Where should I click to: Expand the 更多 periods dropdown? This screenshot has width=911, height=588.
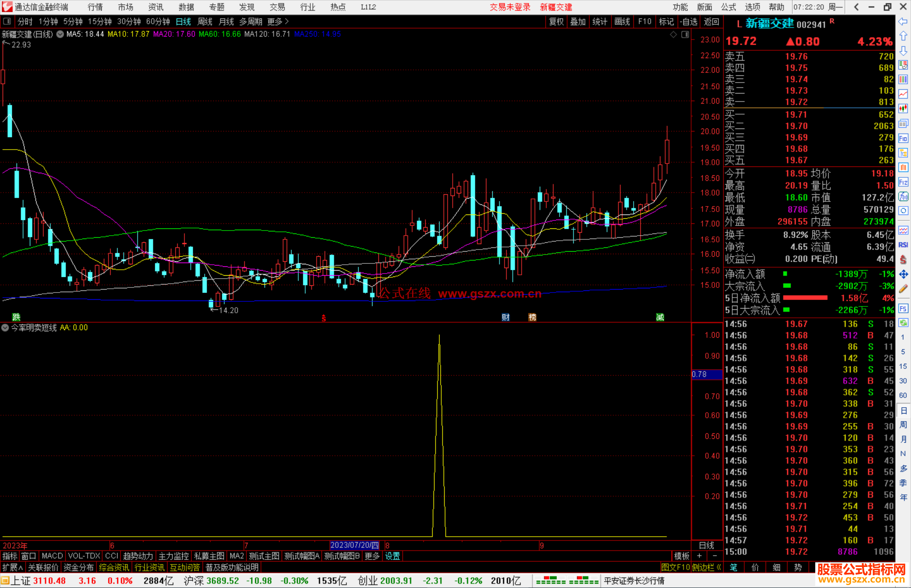pos(278,21)
